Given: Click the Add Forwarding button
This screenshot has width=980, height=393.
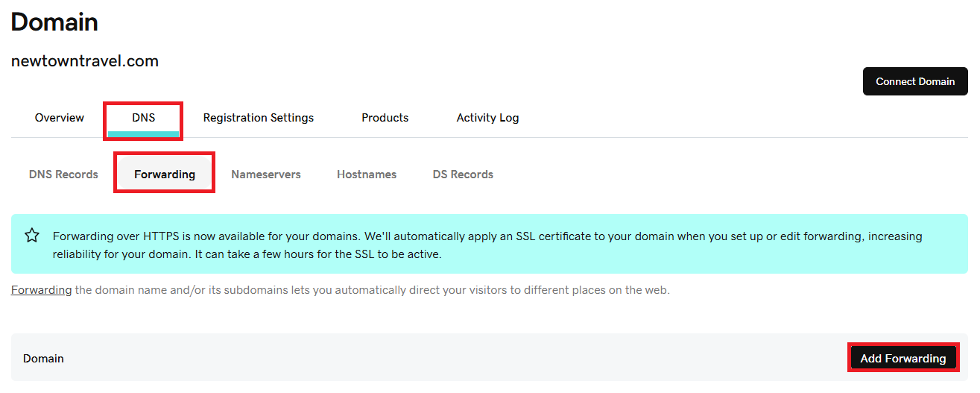Looking at the screenshot, I should tap(902, 359).
